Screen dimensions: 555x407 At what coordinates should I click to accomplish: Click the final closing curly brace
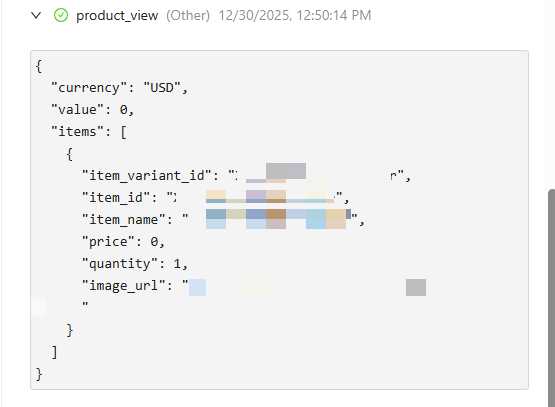click(x=39, y=374)
